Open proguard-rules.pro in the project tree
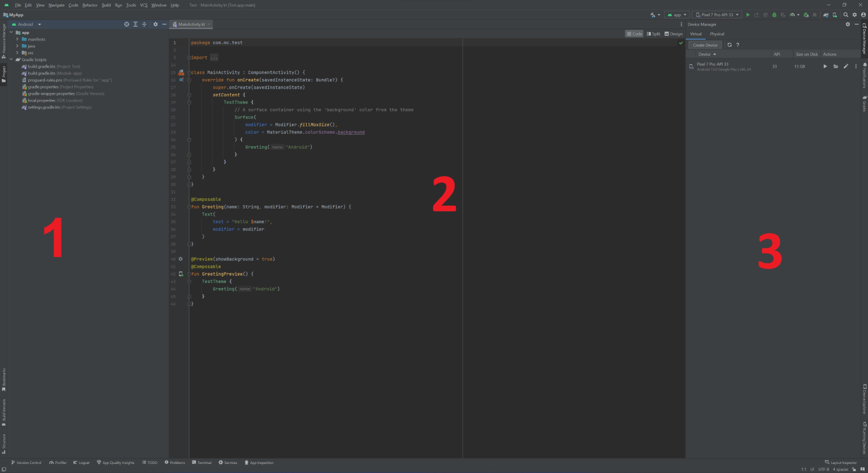 click(x=45, y=80)
